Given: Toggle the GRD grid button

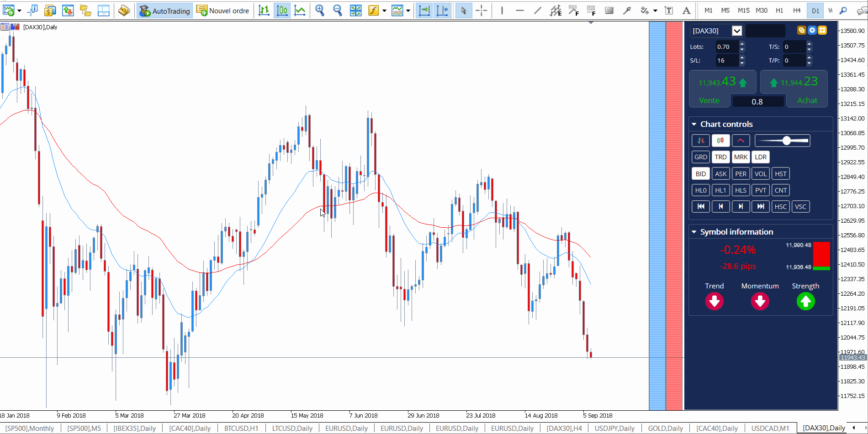Looking at the screenshot, I should pos(701,157).
